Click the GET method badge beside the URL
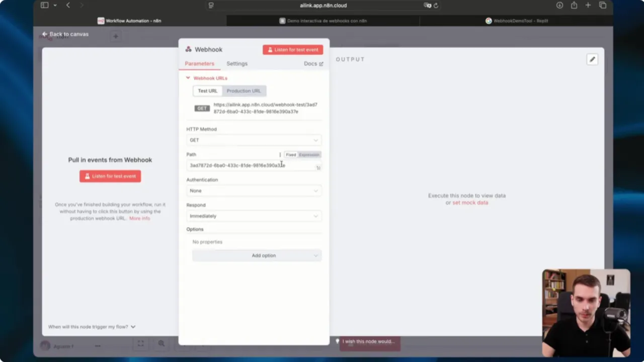This screenshot has height=362, width=644. tap(202, 108)
